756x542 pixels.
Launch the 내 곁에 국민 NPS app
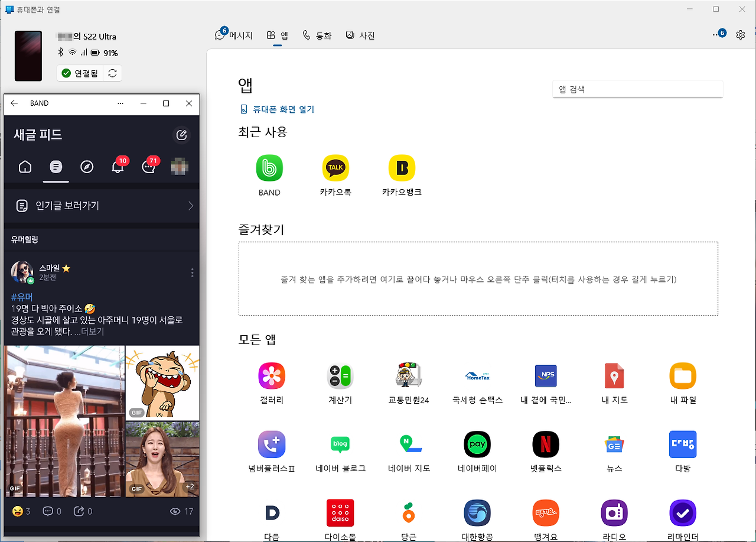546,376
